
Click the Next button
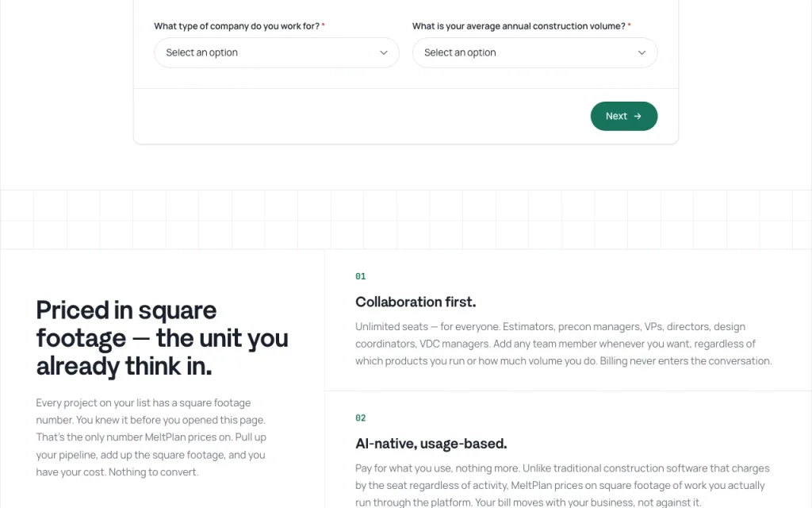[624, 116]
